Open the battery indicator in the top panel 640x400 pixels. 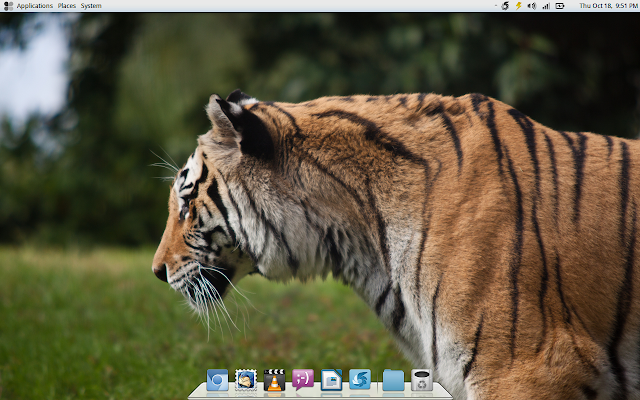[x=560, y=6]
